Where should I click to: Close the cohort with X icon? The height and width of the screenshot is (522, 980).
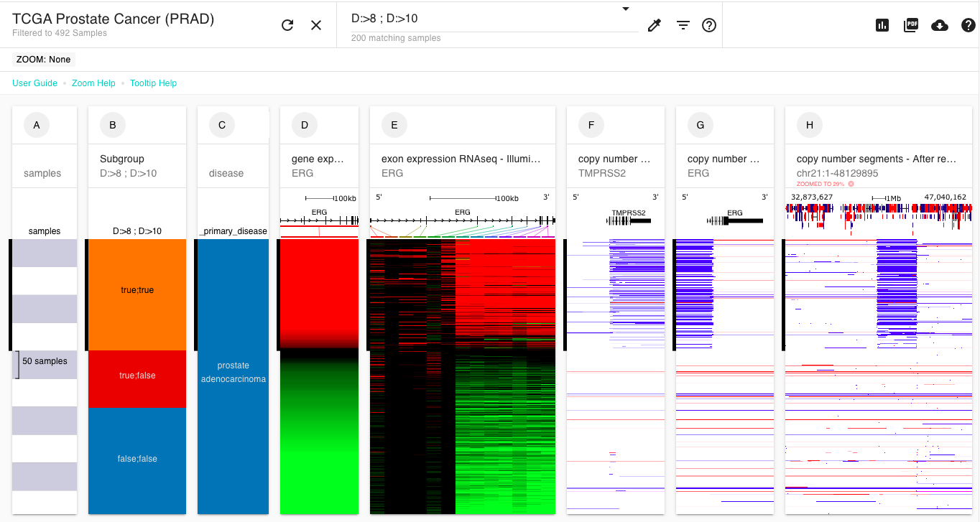316,25
